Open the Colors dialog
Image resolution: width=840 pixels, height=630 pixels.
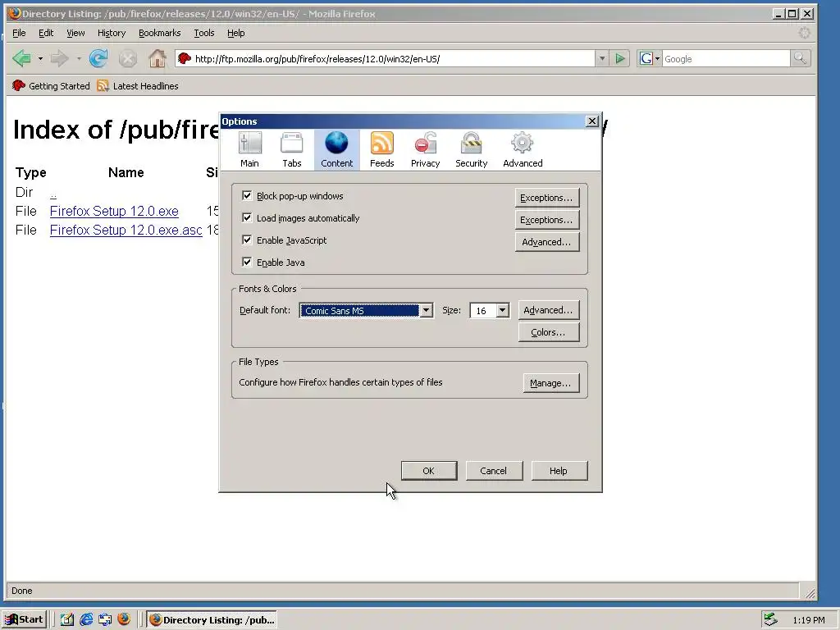point(548,332)
